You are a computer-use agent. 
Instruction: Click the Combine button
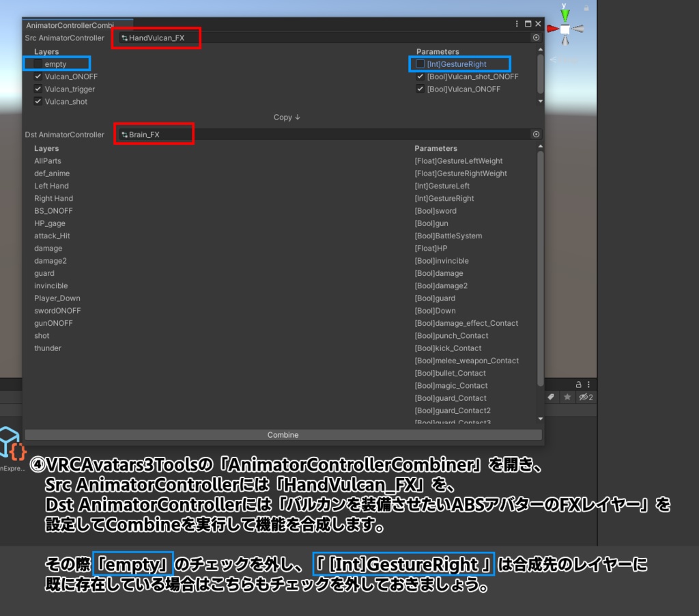pyautogui.click(x=283, y=435)
